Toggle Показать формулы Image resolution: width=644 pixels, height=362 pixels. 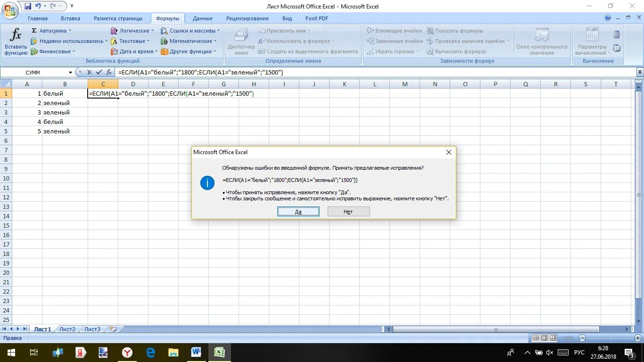(x=455, y=31)
